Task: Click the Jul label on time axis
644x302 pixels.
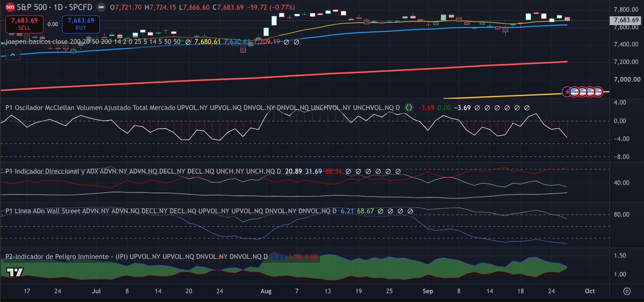Action: click(x=97, y=291)
